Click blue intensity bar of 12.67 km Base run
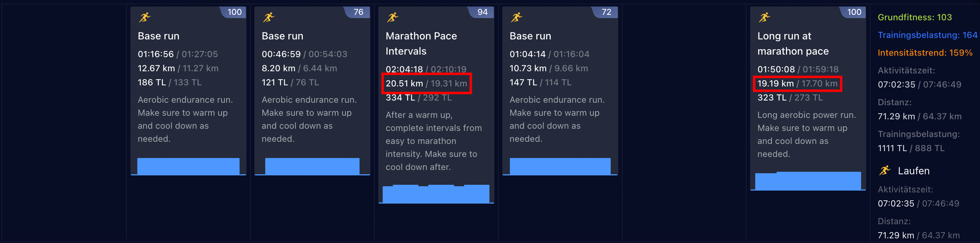Image resolution: width=980 pixels, height=243 pixels. point(188,166)
